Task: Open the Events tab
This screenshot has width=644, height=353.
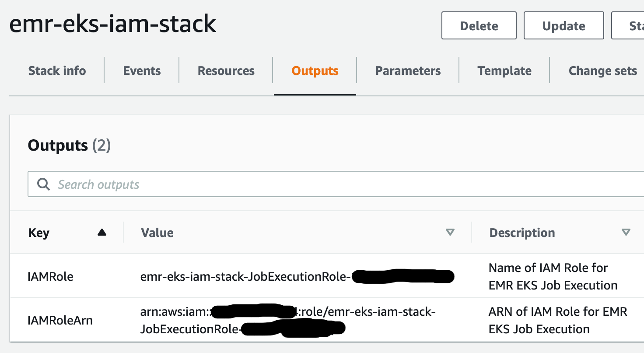Action: click(x=141, y=71)
